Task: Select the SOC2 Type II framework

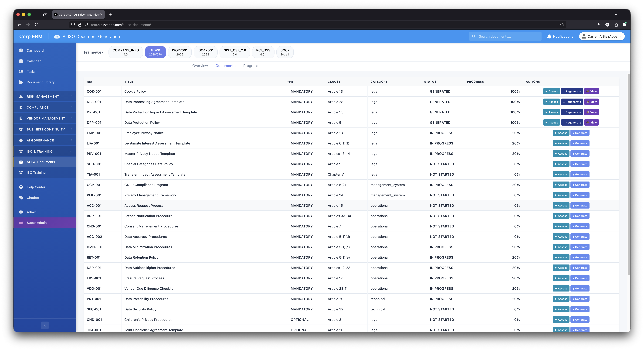Action: click(x=285, y=52)
